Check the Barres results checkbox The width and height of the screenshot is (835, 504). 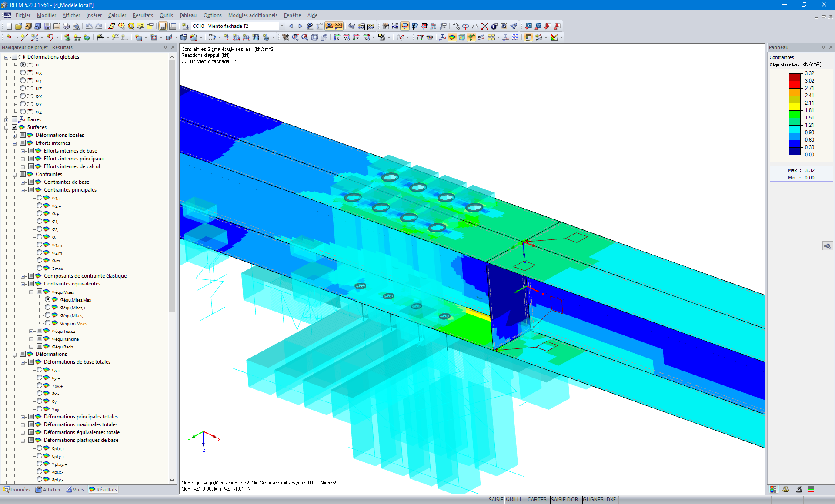click(x=15, y=119)
